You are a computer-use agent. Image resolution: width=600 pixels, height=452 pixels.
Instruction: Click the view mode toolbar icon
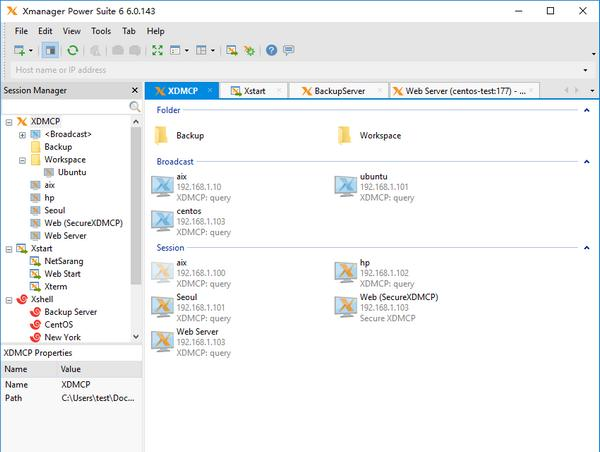point(175,50)
